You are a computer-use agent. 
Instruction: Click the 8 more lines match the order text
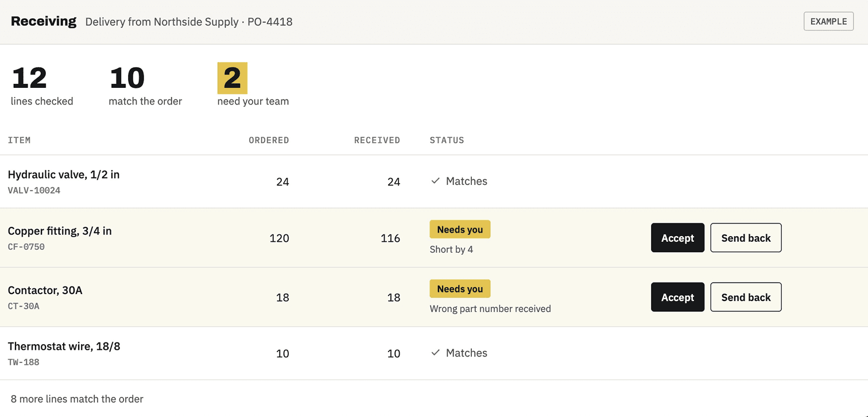(x=77, y=399)
